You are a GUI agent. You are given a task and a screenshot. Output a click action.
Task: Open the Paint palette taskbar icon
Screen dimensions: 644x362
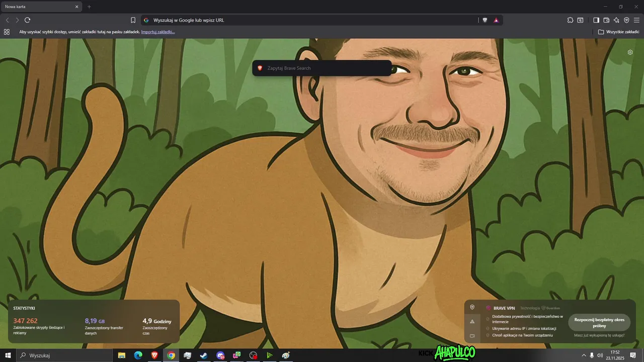(286, 355)
